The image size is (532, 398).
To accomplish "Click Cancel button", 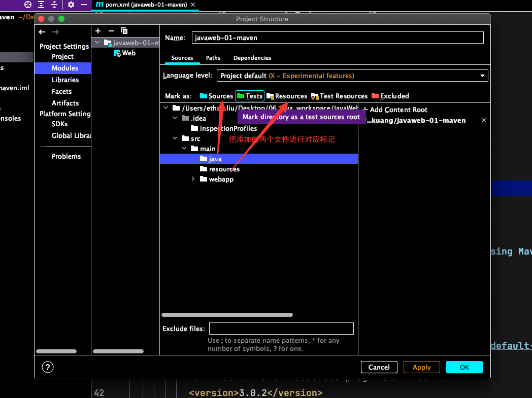I will pos(379,367).
